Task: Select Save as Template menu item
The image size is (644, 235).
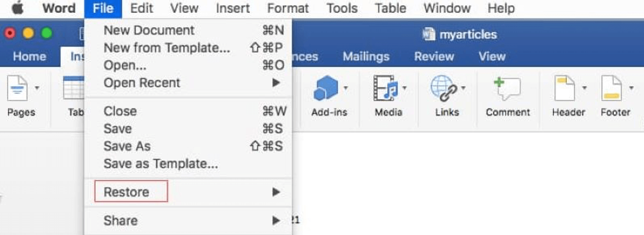Action: [160, 164]
